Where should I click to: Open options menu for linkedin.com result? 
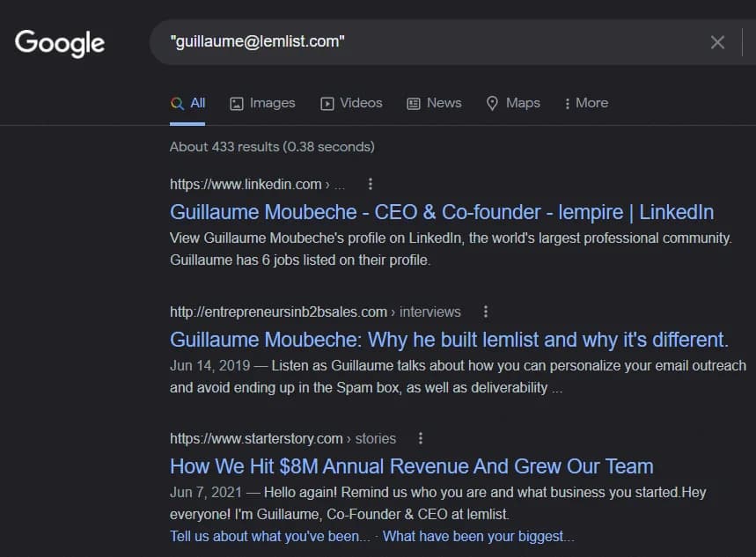click(371, 184)
